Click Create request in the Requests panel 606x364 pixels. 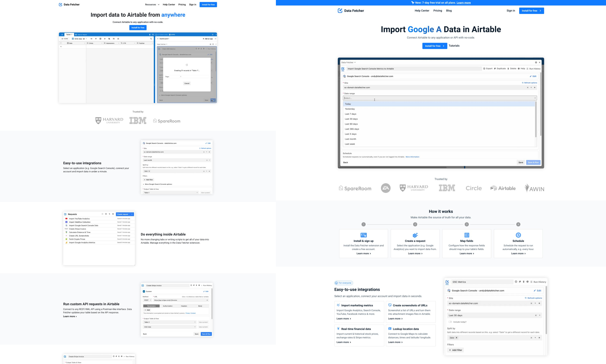(123, 214)
